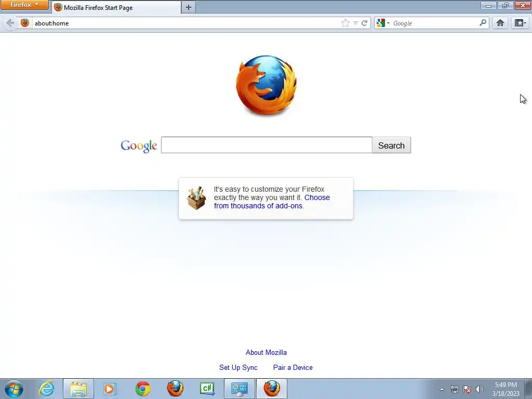The width and height of the screenshot is (532, 399).
Task: Click the add-ons toolbox icon in the snippet
Action: point(196,198)
